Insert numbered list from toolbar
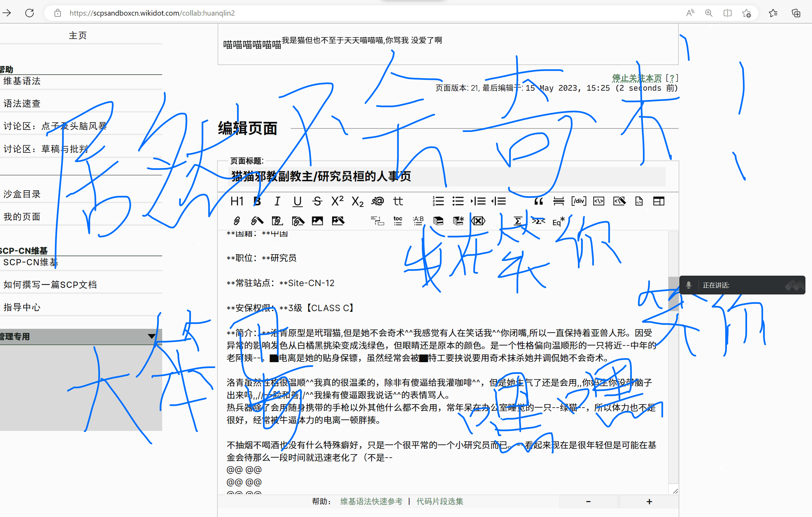This screenshot has width=812, height=517. click(438, 201)
